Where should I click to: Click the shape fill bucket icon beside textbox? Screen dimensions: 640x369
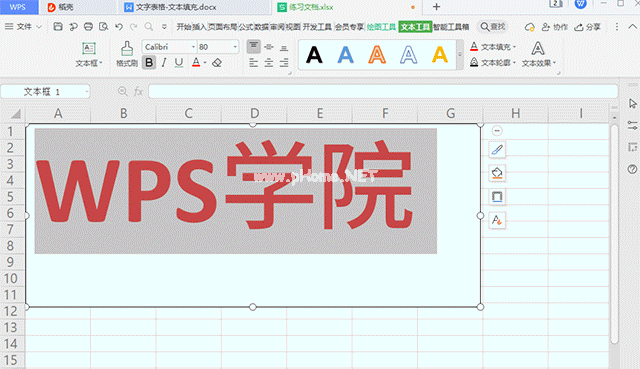click(x=497, y=173)
